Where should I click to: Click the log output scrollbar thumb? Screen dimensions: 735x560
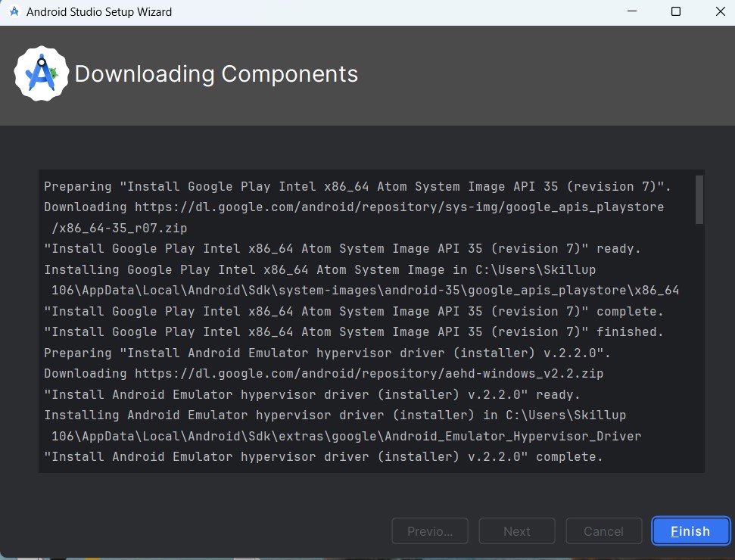coord(699,200)
